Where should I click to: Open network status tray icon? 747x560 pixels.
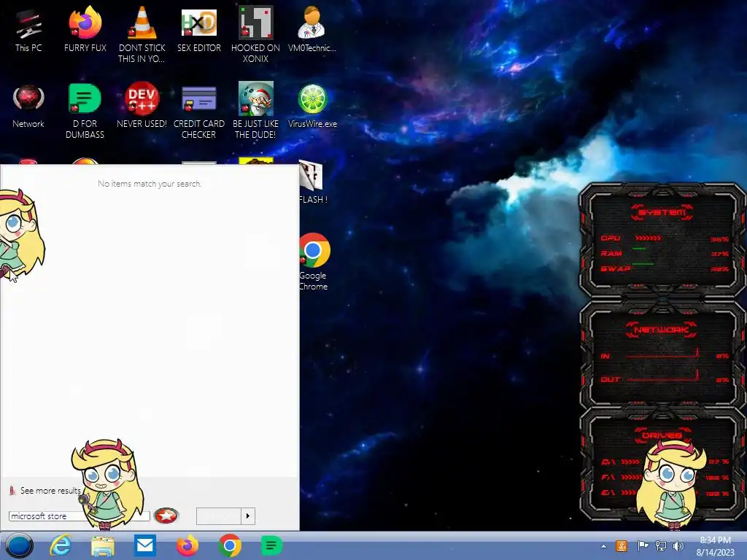pyautogui.click(x=661, y=545)
